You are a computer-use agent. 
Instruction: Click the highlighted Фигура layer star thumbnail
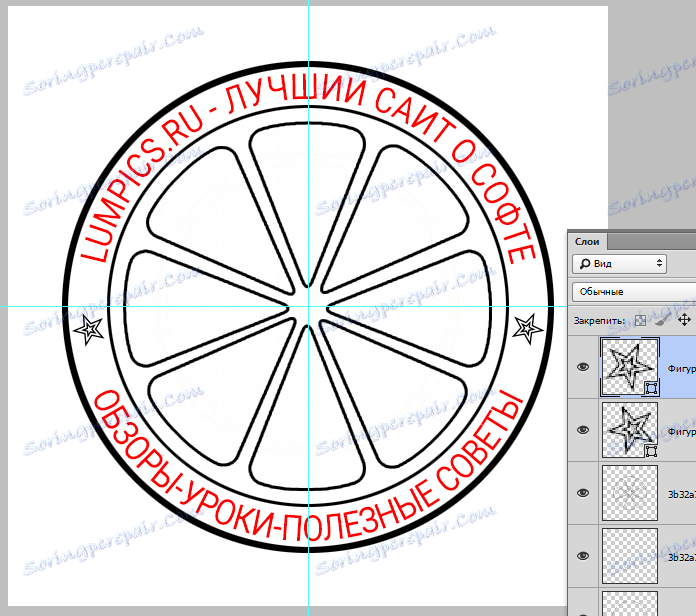coord(629,367)
